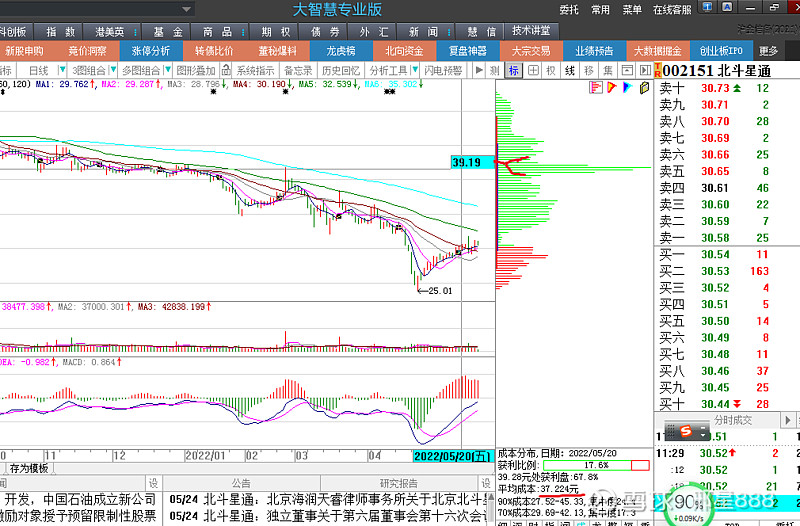Click the 测 chart tool icon
This screenshot has height=526, width=800.
(494, 70)
